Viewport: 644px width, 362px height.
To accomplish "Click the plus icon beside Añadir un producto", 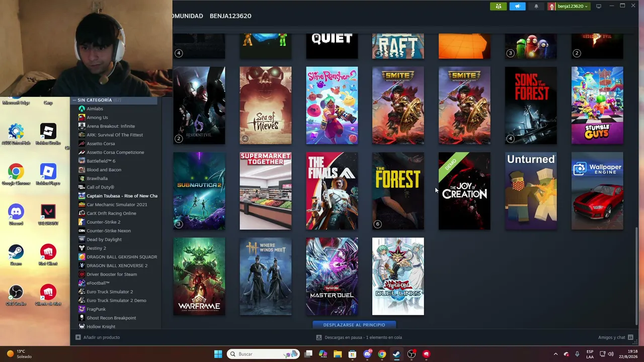I will [78, 337].
